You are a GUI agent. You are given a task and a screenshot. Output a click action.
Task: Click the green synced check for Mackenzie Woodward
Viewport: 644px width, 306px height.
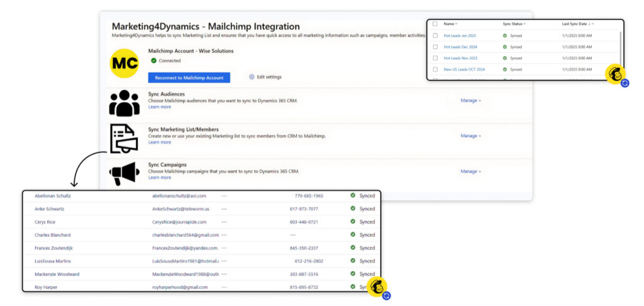(353, 274)
